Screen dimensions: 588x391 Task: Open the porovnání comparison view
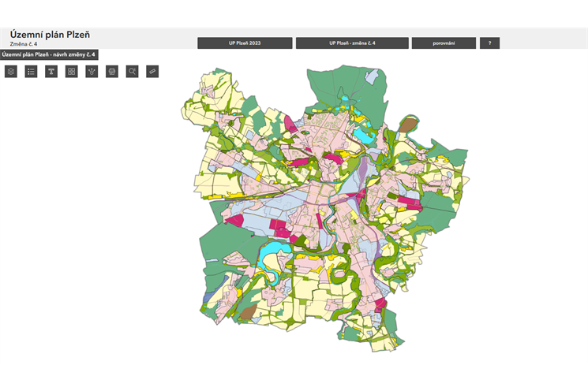point(444,43)
